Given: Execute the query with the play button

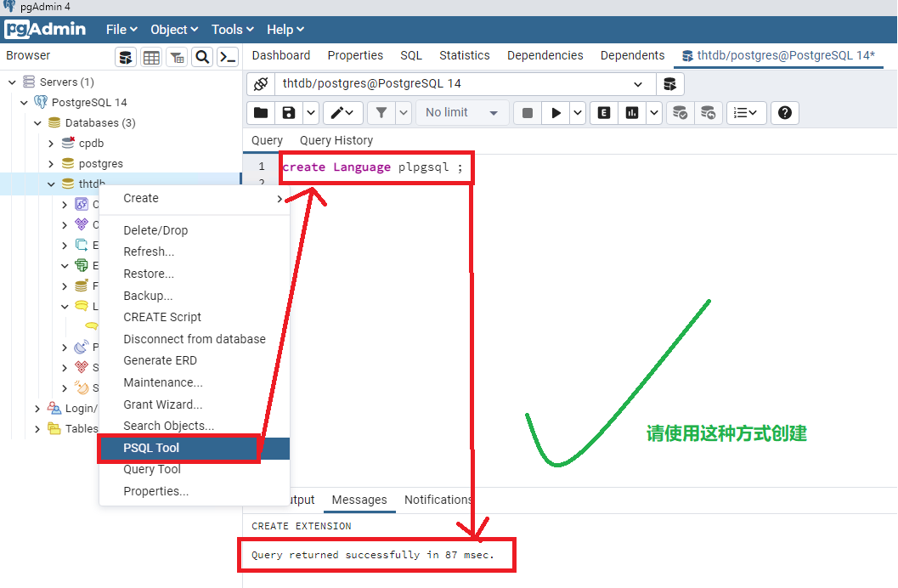Looking at the screenshot, I should point(556,112).
